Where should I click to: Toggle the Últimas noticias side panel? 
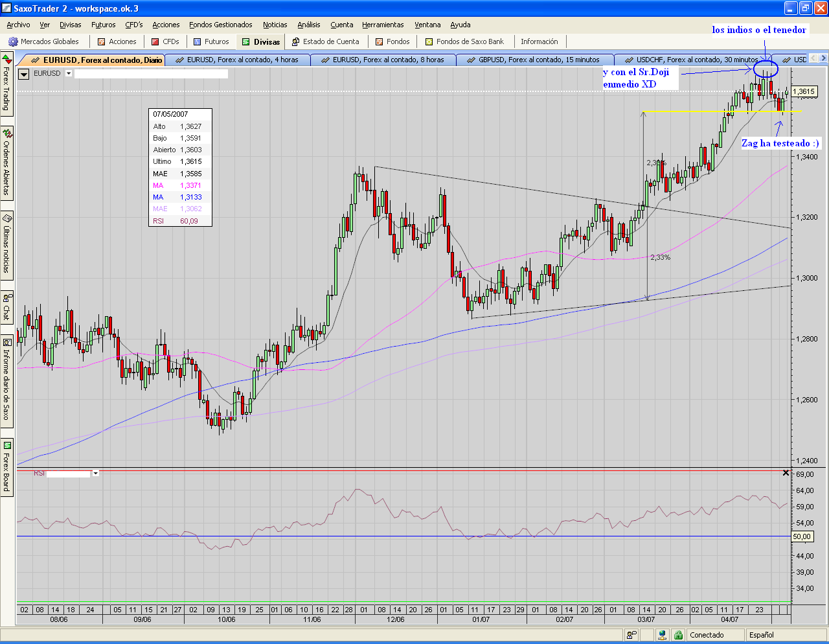pyautogui.click(x=6, y=244)
